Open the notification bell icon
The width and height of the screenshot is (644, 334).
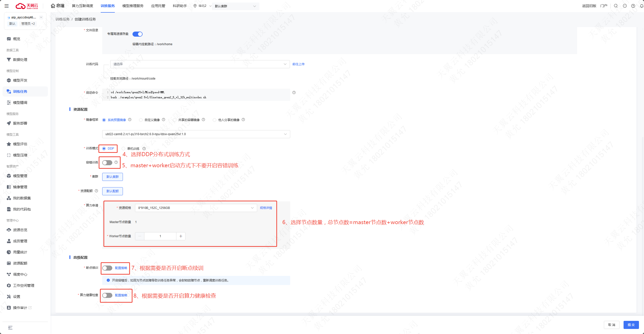[x=641, y=6]
